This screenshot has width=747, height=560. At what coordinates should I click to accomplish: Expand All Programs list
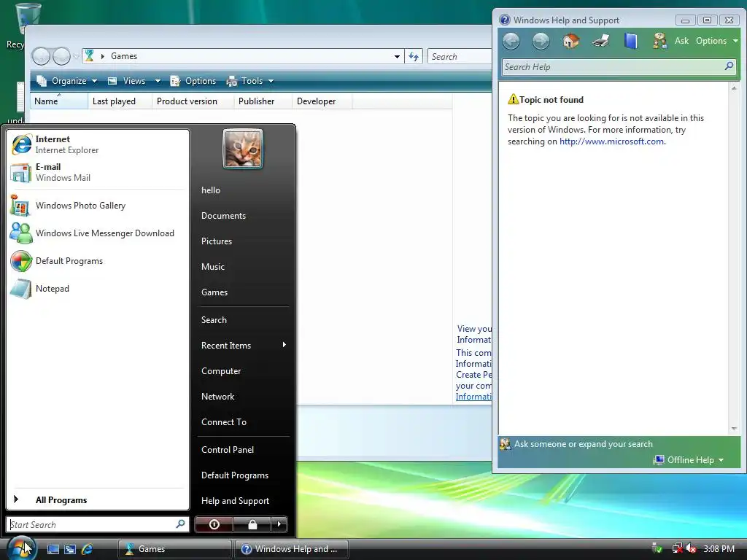point(98,500)
